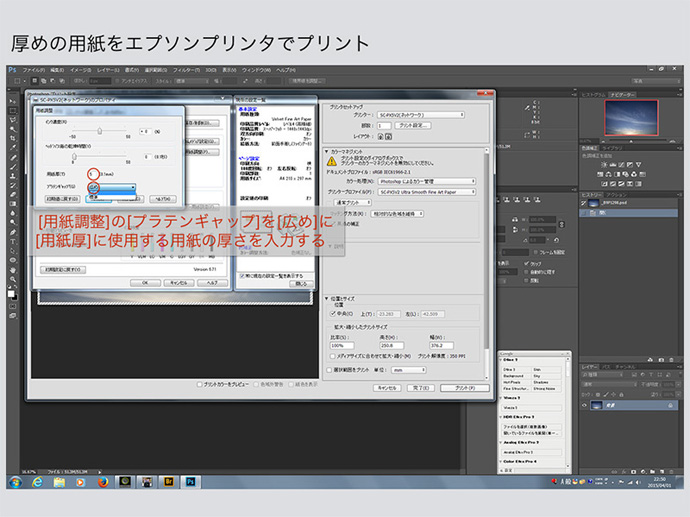Open the Color Handling dropdown
Screen dimensions: 690x517
click(x=427, y=181)
